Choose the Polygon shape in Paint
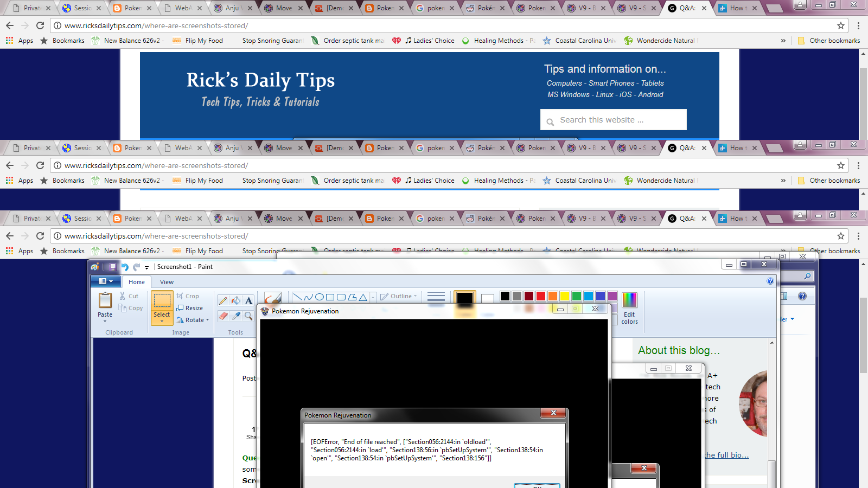The height and width of the screenshot is (488, 868). [x=352, y=297]
